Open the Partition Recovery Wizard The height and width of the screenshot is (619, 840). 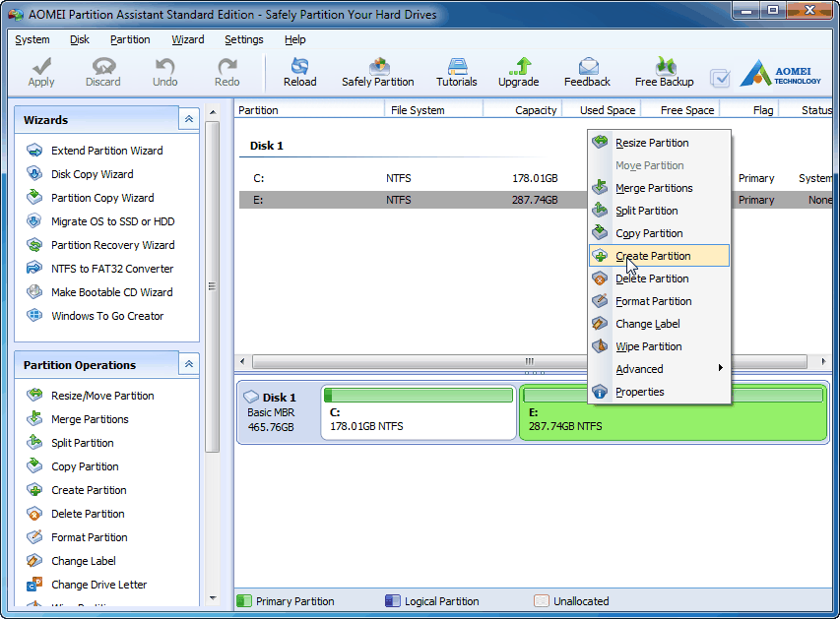coord(100,245)
